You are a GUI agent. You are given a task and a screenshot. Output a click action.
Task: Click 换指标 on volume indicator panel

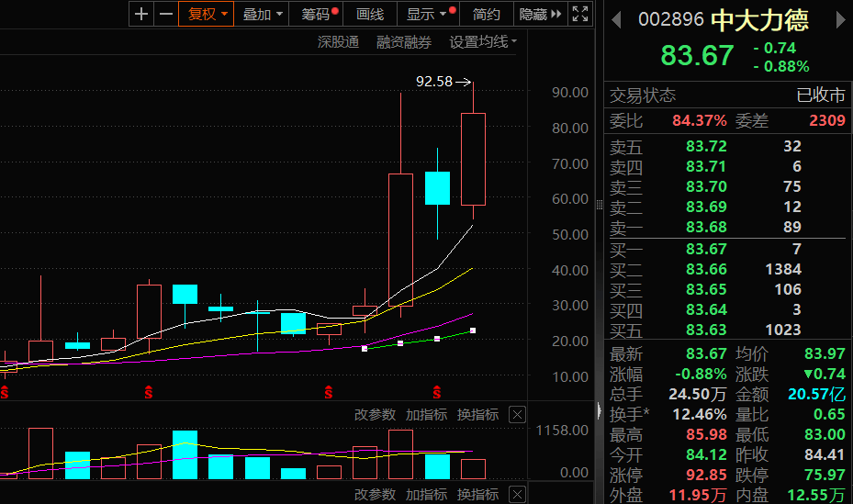pyautogui.click(x=477, y=415)
